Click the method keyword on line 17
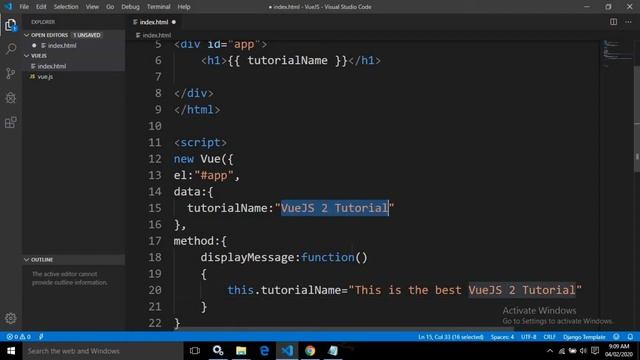 point(193,241)
